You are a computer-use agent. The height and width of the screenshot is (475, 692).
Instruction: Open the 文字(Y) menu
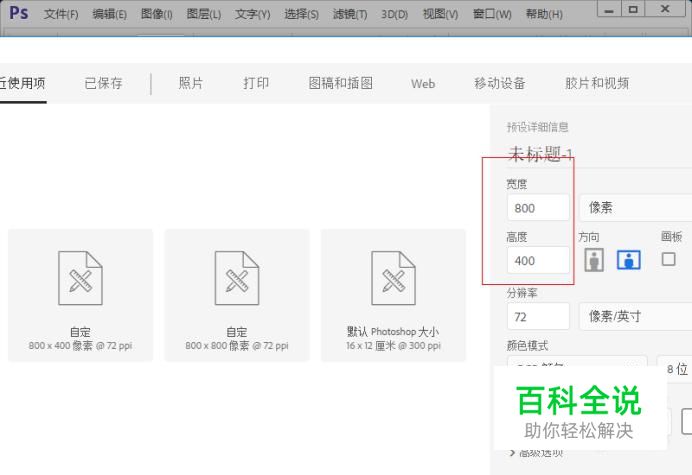point(252,15)
